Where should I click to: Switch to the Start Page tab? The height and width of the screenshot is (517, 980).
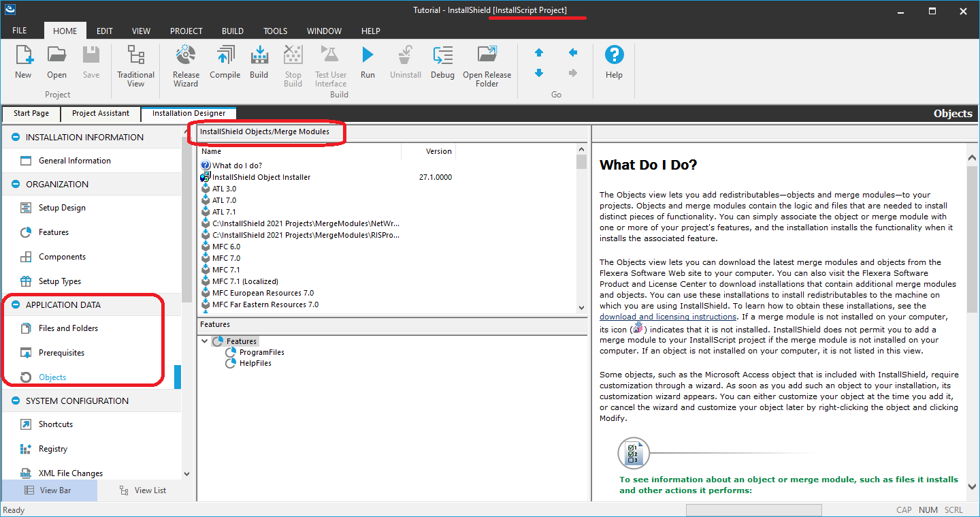point(31,114)
